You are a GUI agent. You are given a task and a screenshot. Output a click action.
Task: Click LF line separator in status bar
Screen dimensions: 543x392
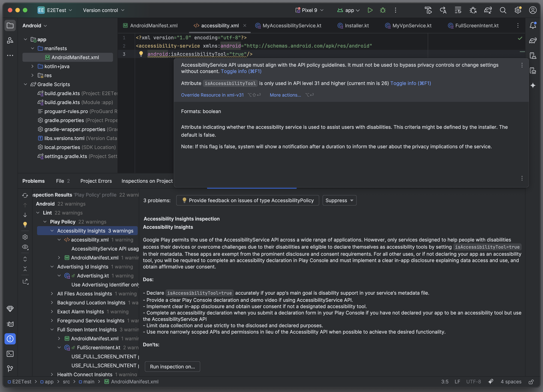point(457,382)
